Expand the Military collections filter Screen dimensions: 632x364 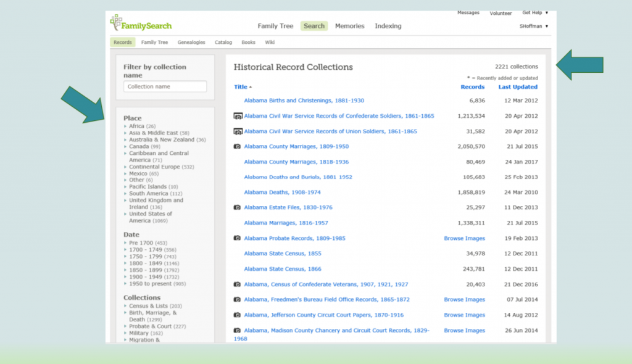(x=125, y=333)
